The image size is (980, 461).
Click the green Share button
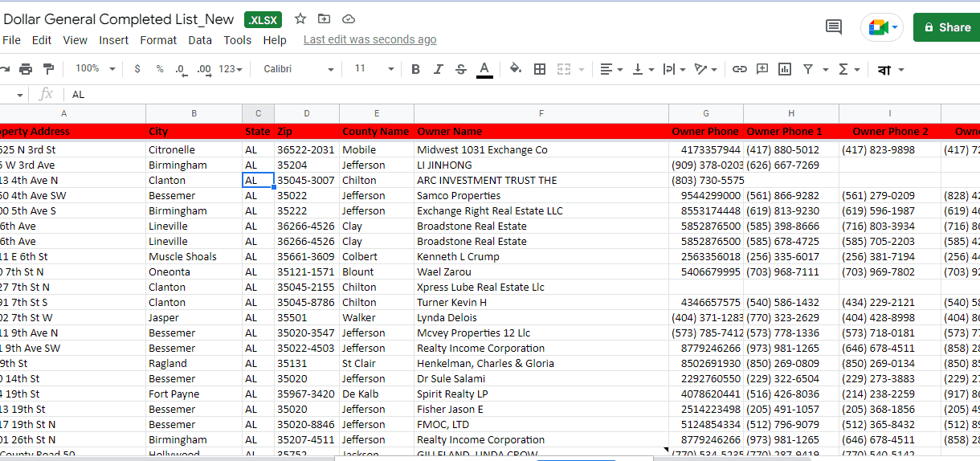(x=946, y=27)
